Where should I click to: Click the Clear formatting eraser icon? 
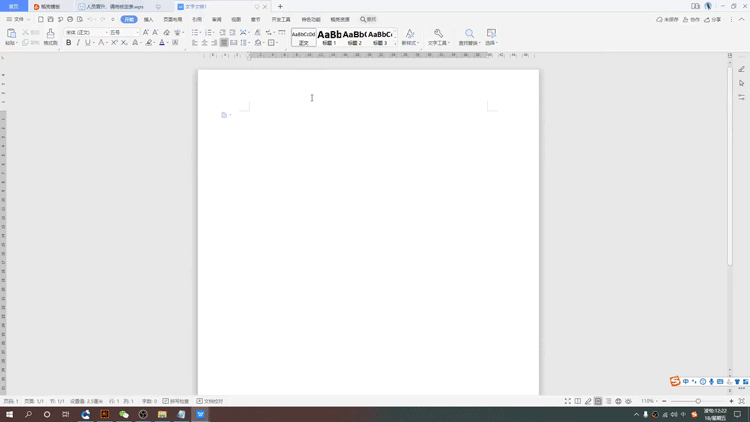coord(166,32)
